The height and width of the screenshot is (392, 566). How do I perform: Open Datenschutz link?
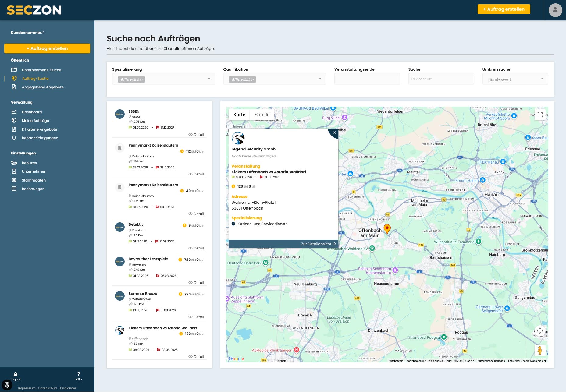[x=48, y=388]
